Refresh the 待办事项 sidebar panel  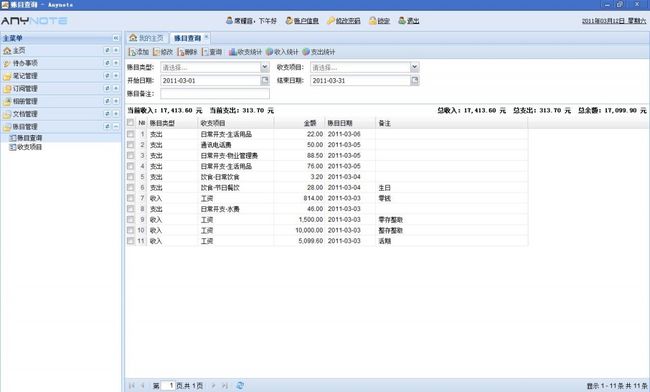point(107,63)
